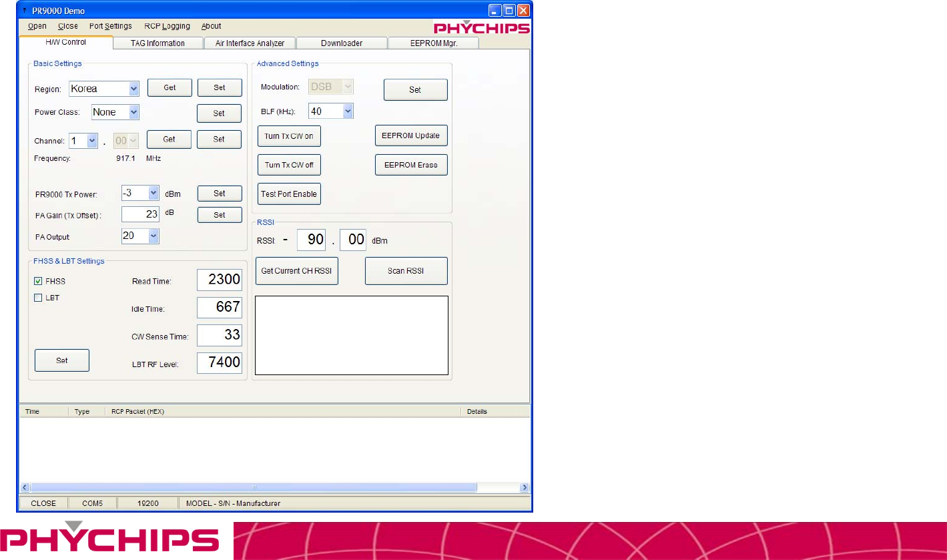The height and width of the screenshot is (560, 947).
Task: Click the Get Current CH RSSI button
Action: click(x=297, y=271)
